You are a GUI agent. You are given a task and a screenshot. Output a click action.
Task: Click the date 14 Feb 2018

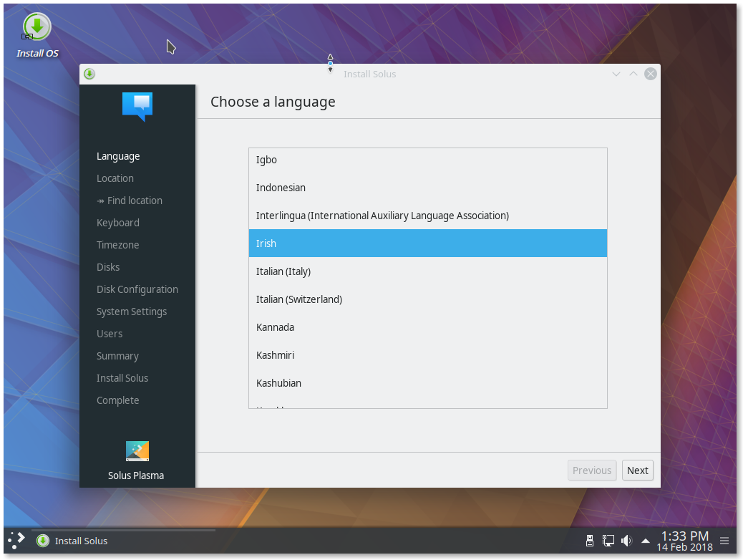click(x=685, y=547)
